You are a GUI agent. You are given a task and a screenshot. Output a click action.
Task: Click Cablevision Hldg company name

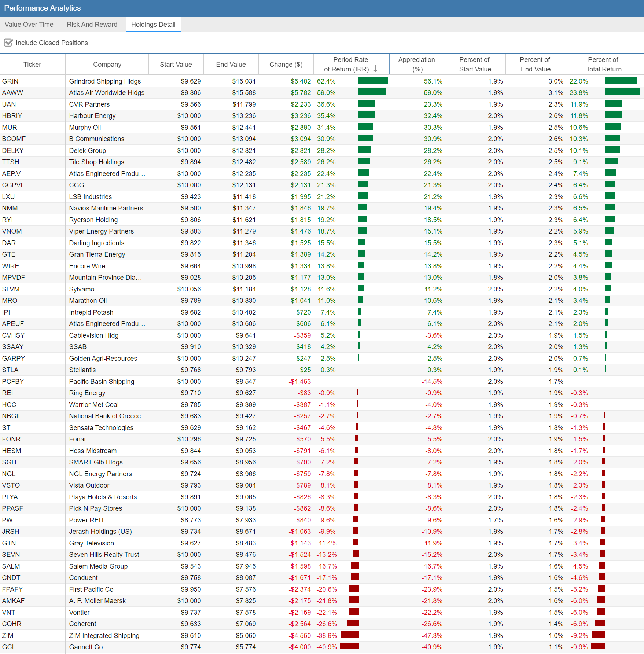coord(94,335)
